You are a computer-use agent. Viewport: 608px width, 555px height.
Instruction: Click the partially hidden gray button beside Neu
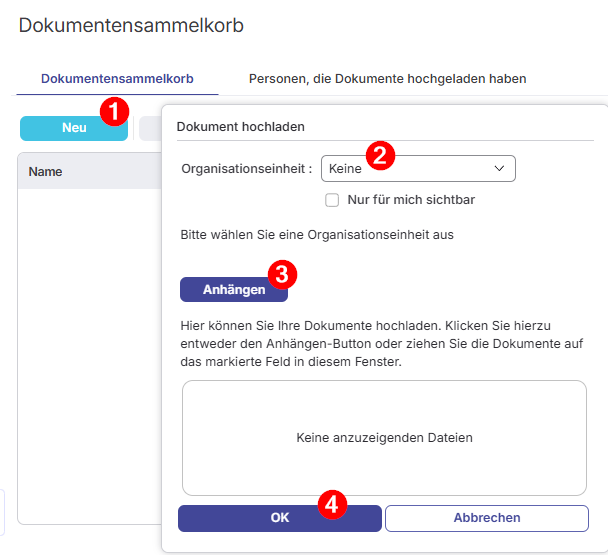149,128
